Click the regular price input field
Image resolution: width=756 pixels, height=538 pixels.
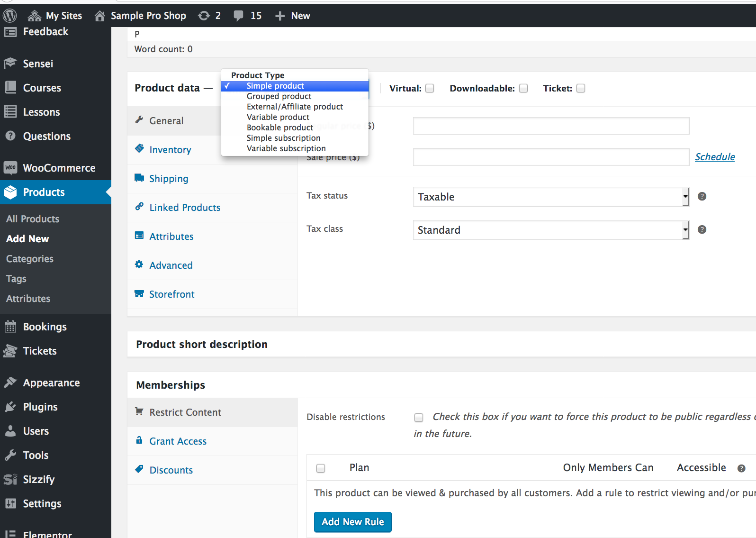(551, 126)
